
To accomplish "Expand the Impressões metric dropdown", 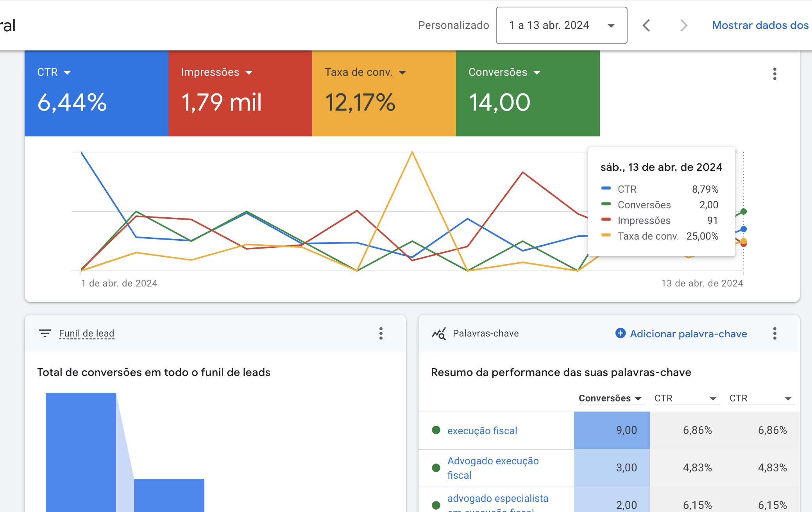I will coord(249,72).
